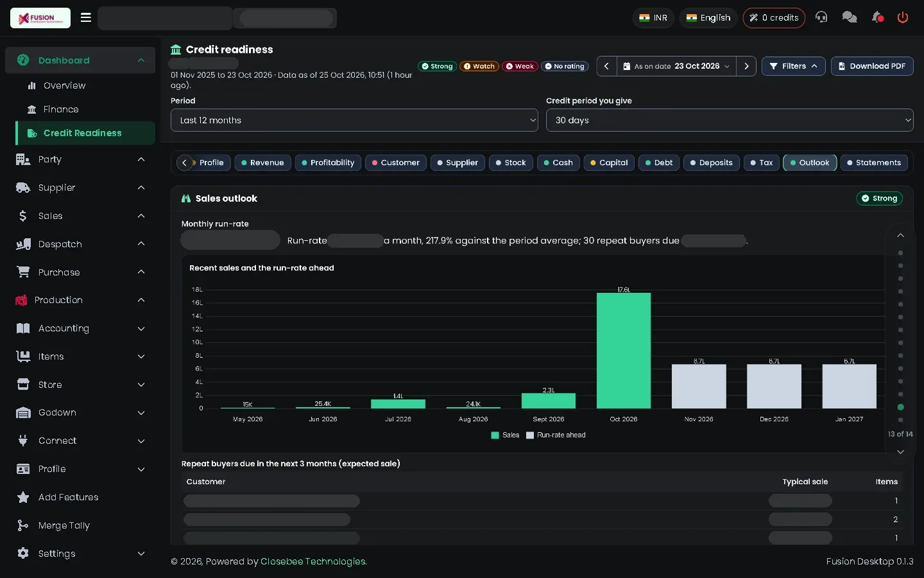Open the chat messages icon
Viewport: 924px width, 578px height.
850,17
